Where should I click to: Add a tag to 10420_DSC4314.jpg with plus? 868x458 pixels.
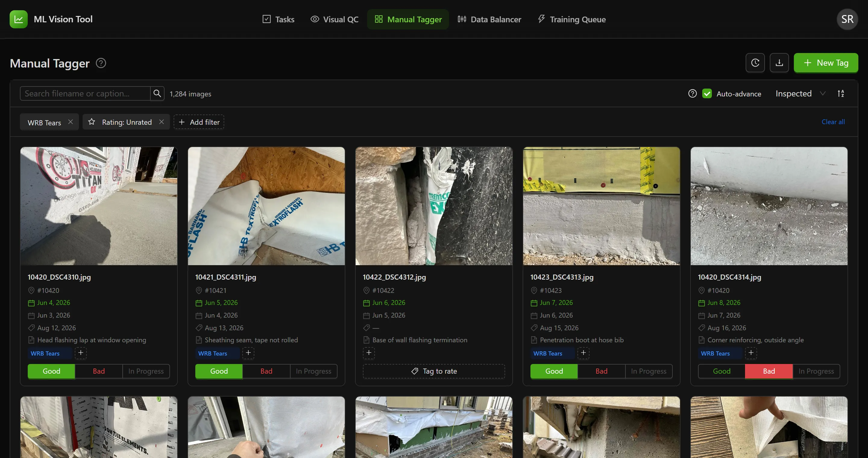coord(751,353)
